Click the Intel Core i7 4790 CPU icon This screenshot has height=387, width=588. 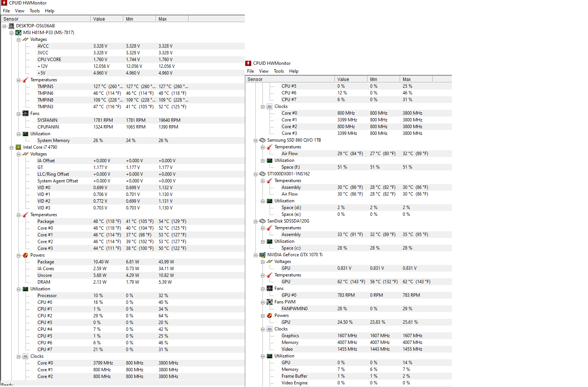[18, 147]
